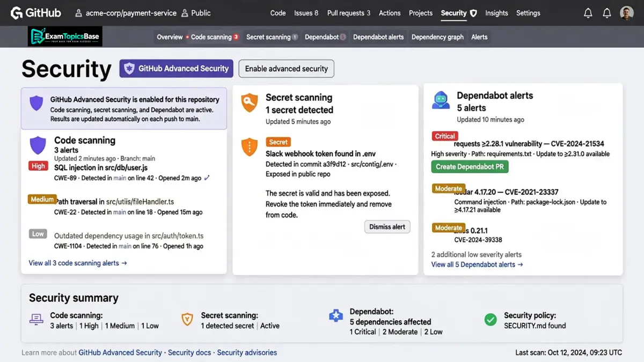Click the orange key Secret scanning icon

(x=250, y=102)
